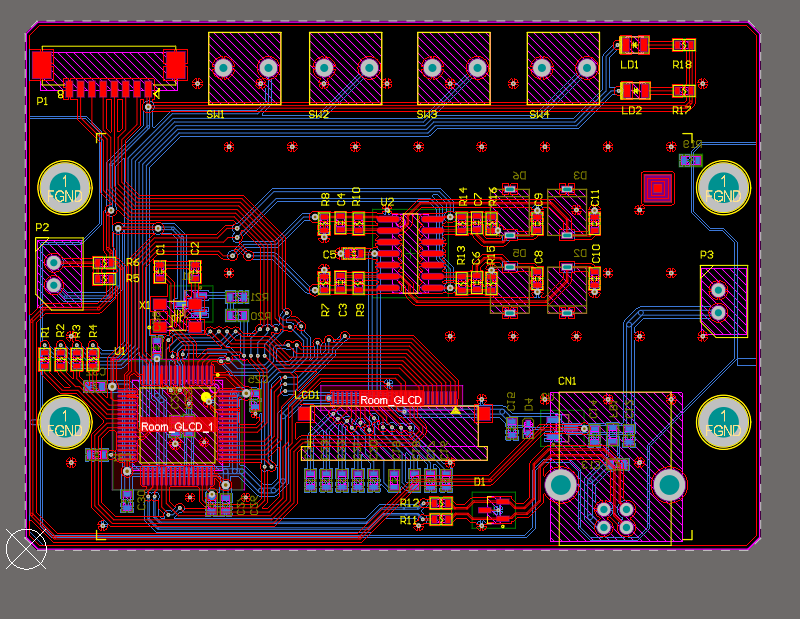
Task: Click the SW3 switch footprint
Action: click(x=454, y=68)
